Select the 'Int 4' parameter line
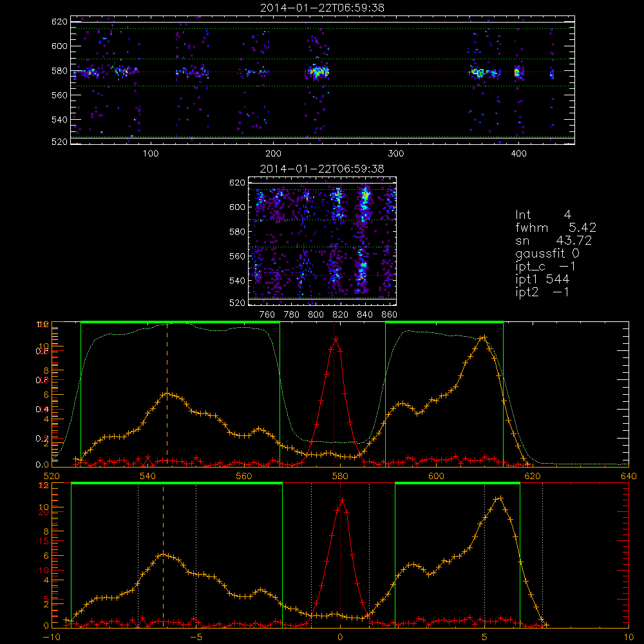 (543, 215)
